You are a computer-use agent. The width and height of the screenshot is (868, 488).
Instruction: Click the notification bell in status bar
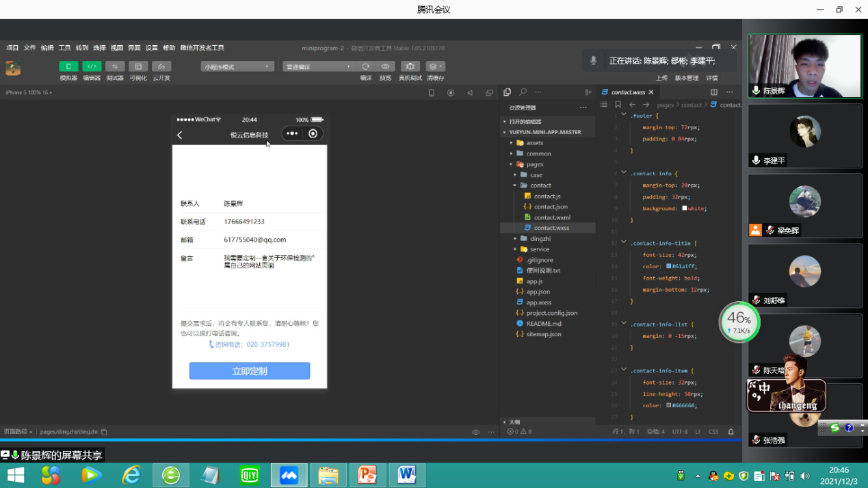(731, 432)
